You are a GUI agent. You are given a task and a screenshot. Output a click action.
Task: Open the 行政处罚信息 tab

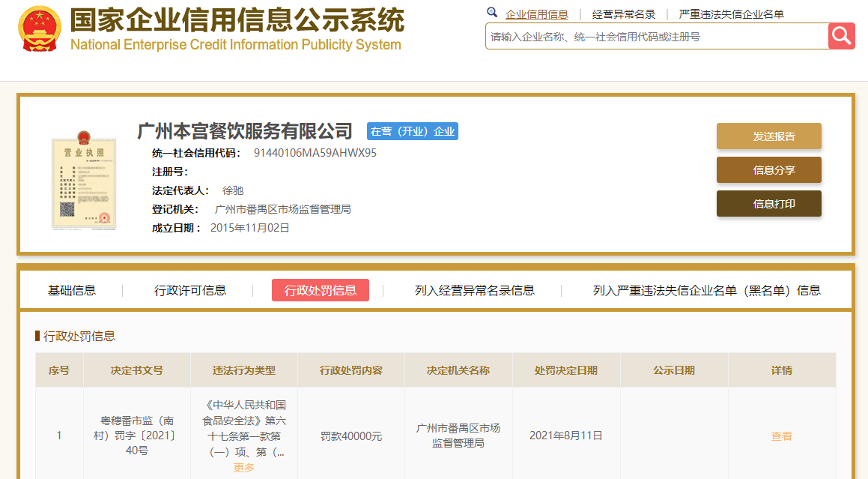point(321,289)
